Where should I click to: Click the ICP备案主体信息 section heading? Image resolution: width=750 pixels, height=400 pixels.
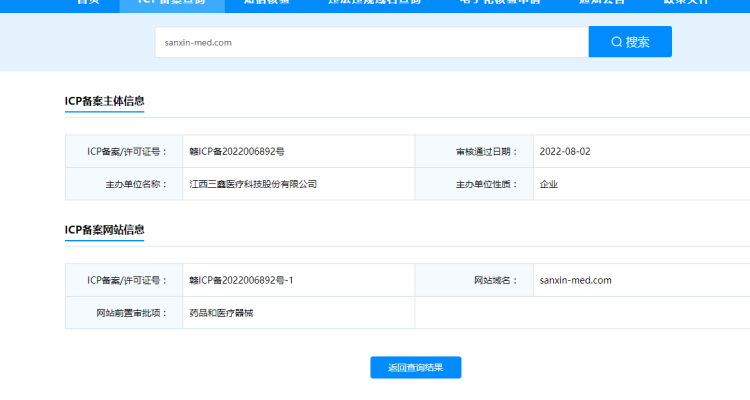pyautogui.click(x=104, y=101)
